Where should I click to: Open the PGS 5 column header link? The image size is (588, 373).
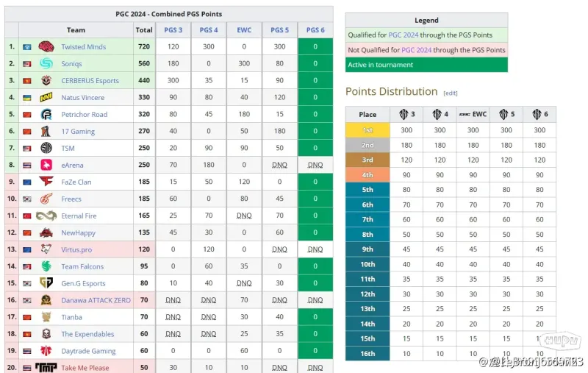[280, 30]
